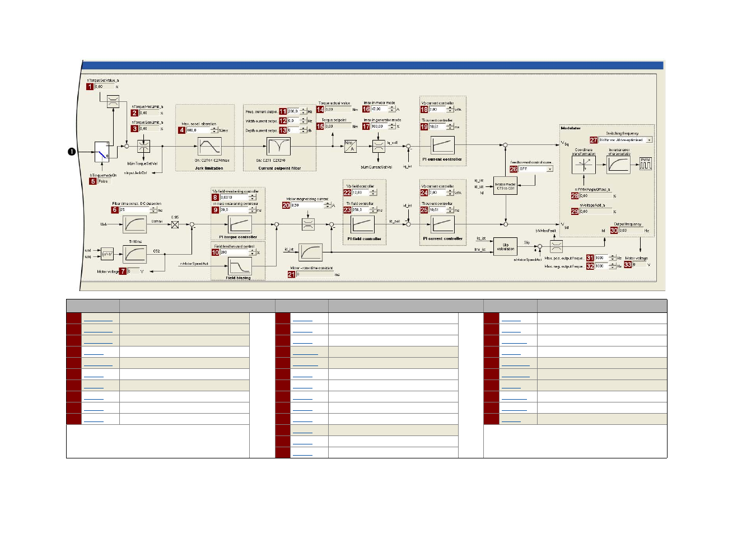The width and height of the screenshot is (756, 534).
Task: Click the Filter time const. DC detection stepper
Action: [x=153, y=210]
